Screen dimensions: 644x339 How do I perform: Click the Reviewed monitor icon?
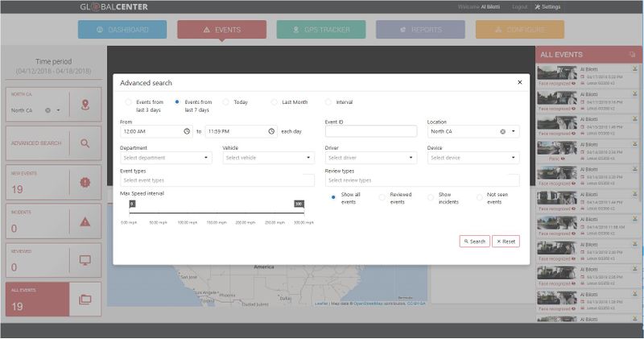[85, 260]
